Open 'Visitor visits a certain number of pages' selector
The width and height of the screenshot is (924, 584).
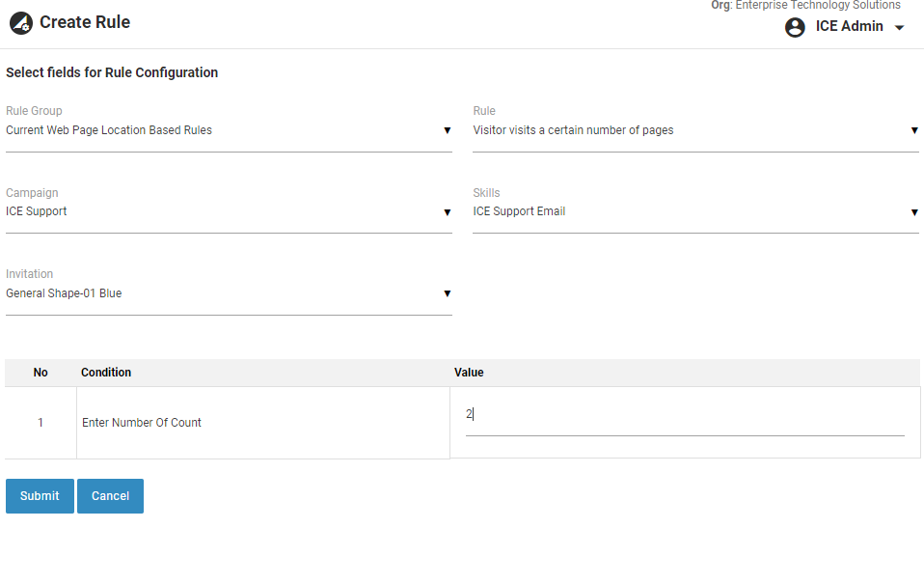pyautogui.click(x=690, y=130)
